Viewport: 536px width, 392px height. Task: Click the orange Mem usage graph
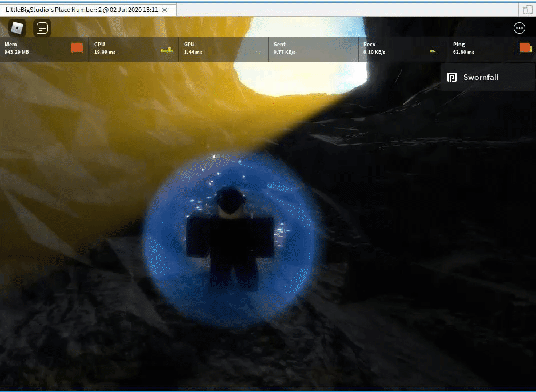point(77,47)
